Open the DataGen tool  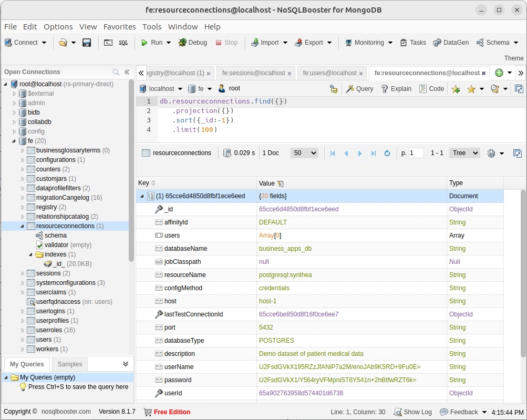click(450, 43)
